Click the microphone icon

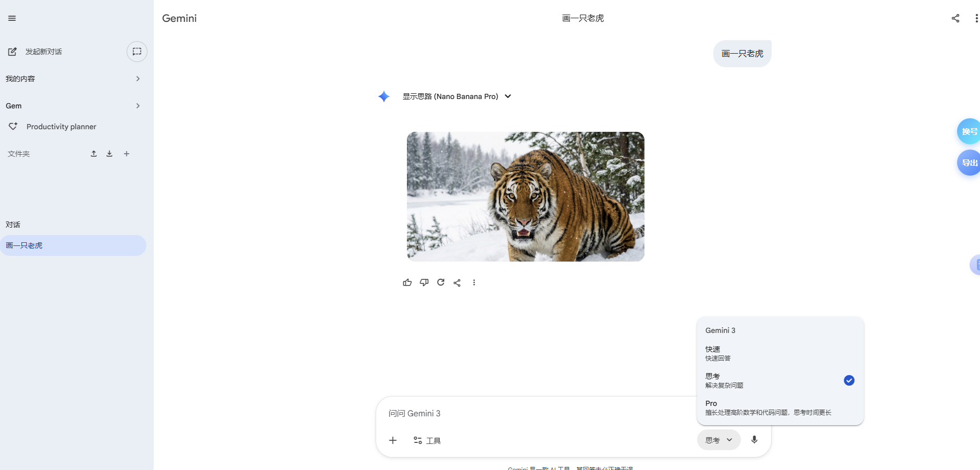click(x=754, y=440)
